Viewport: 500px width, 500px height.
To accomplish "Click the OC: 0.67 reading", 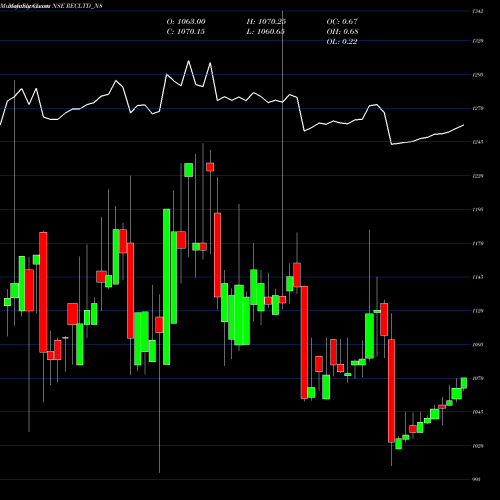I will tap(342, 22).
